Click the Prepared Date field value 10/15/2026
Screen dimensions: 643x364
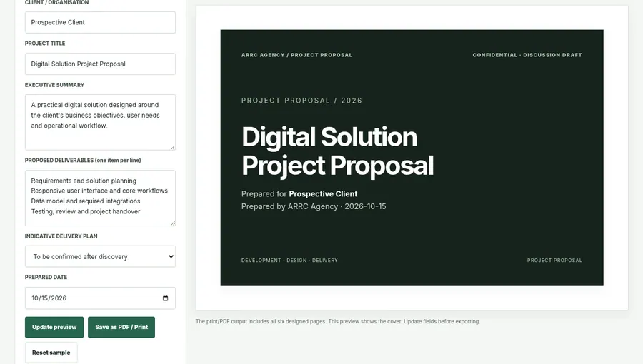pyautogui.click(x=49, y=298)
